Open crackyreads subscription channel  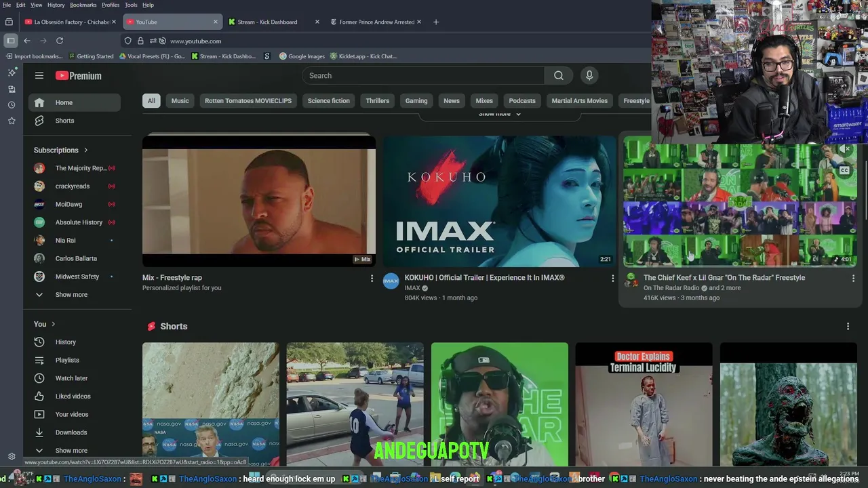coord(75,186)
